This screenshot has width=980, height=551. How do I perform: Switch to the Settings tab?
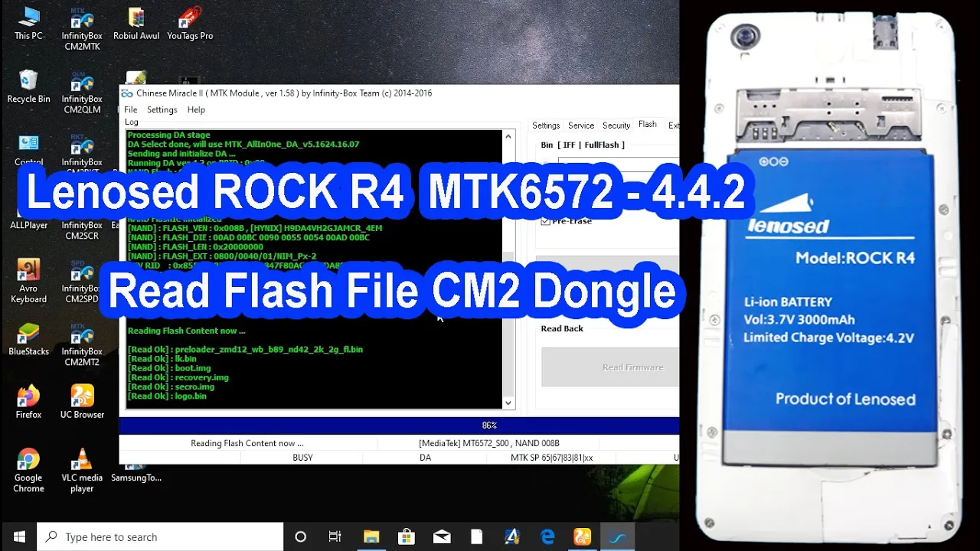(x=546, y=126)
